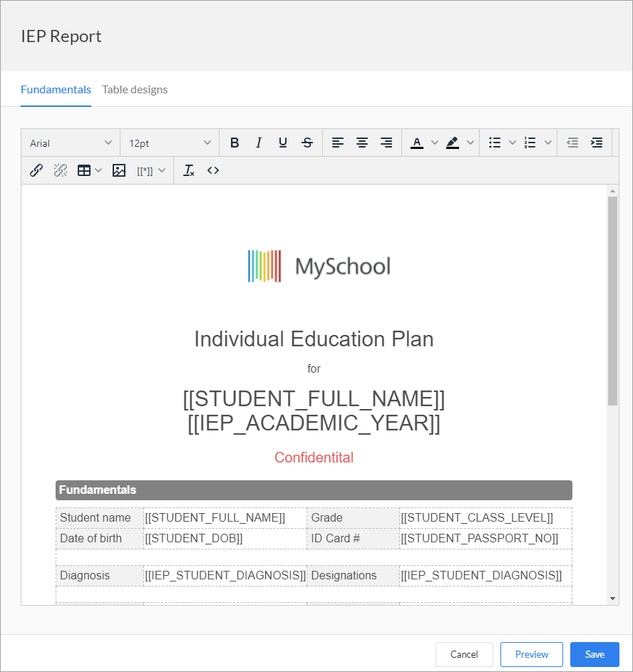The width and height of the screenshot is (633, 672).
Task: Open the source code view
Action: pyautogui.click(x=212, y=170)
